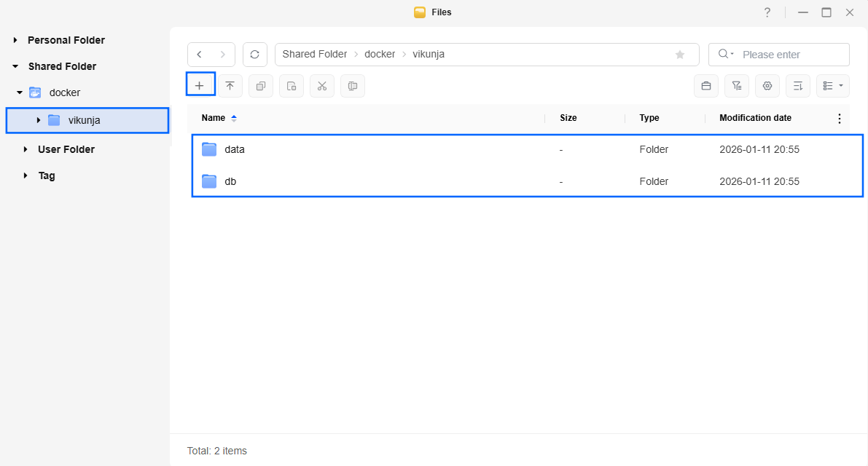The image size is (868, 466).
Task: Open the view mode dropdown
Action: (833, 86)
